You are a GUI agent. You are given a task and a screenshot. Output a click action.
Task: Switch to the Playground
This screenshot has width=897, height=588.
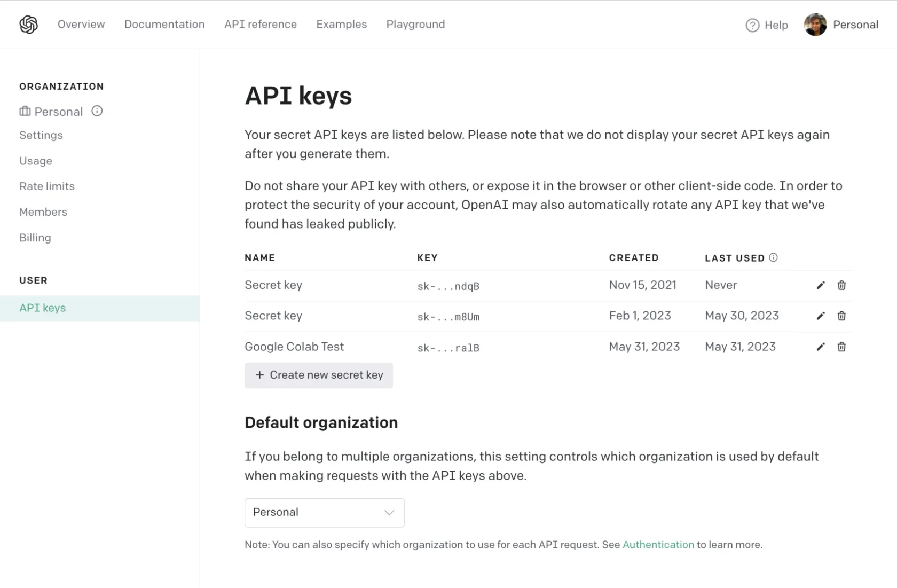point(415,25)
